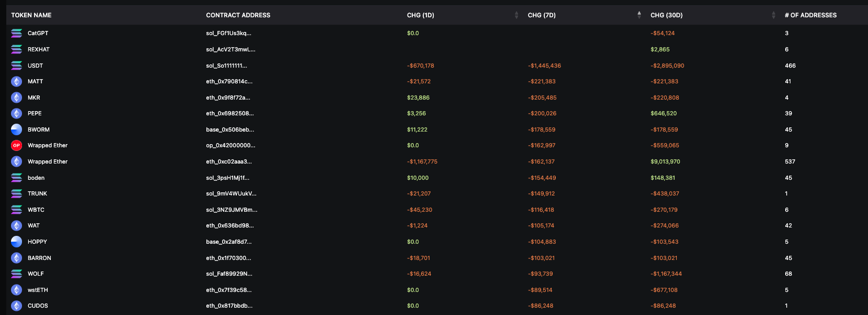This screenshot has width=868, height=315.
Task: Click the Solana icon beside REXHAT
Action: (x=17, y=49)
